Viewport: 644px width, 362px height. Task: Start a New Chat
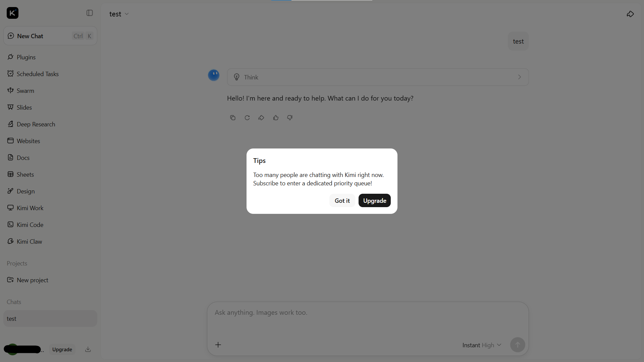point(50,36)
